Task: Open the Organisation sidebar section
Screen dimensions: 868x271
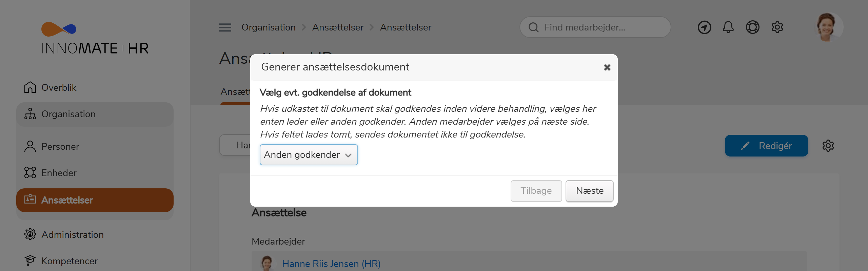Action: pyautogui.click(x=95, y=114)
